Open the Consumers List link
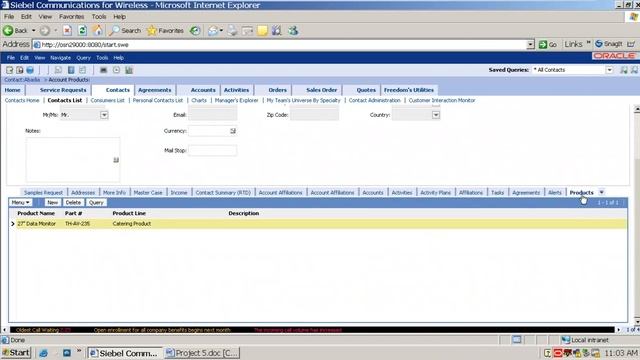 point(107,100)
